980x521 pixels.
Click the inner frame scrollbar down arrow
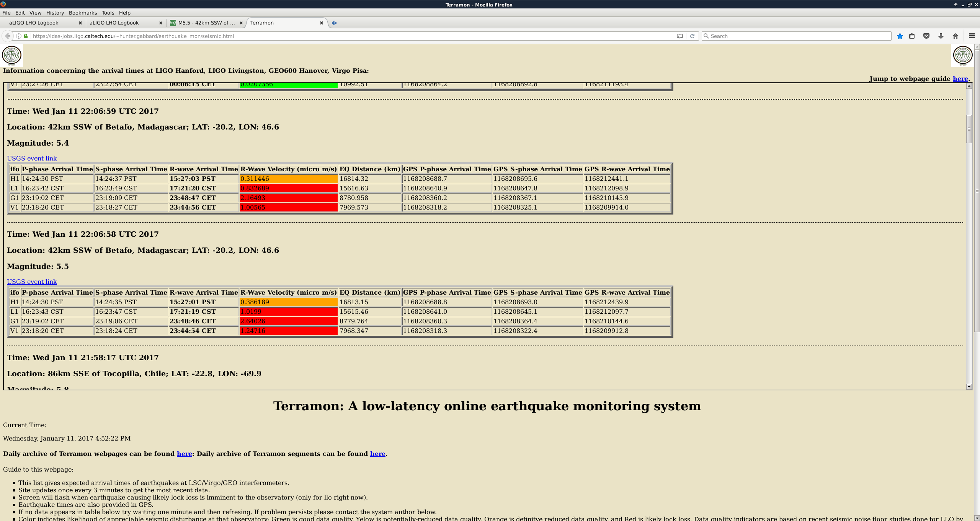969,387
